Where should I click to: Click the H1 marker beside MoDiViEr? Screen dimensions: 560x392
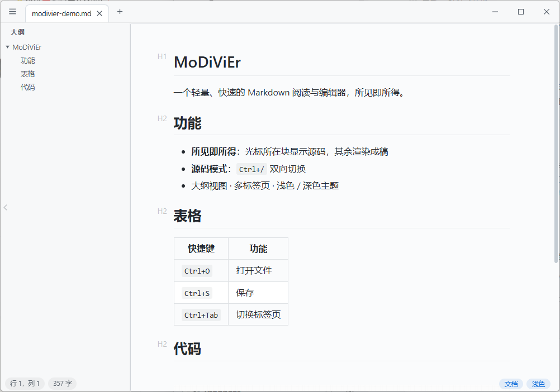coord(162,56)
